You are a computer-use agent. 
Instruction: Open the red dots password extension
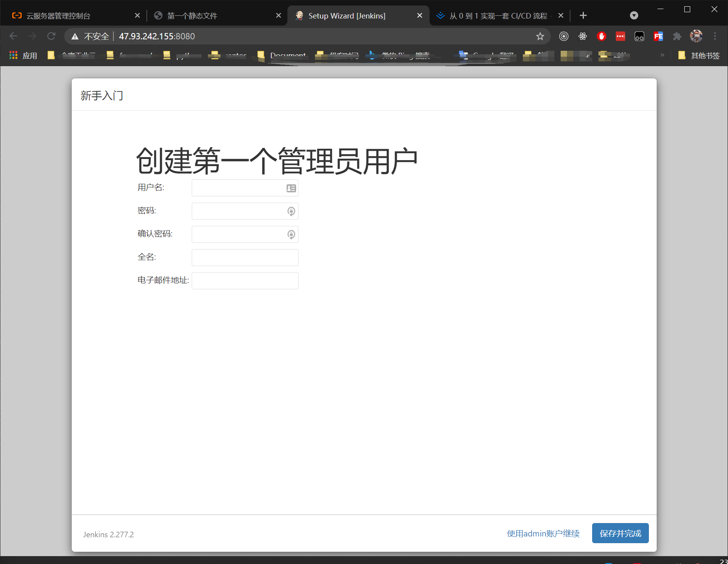click(621, 36)
